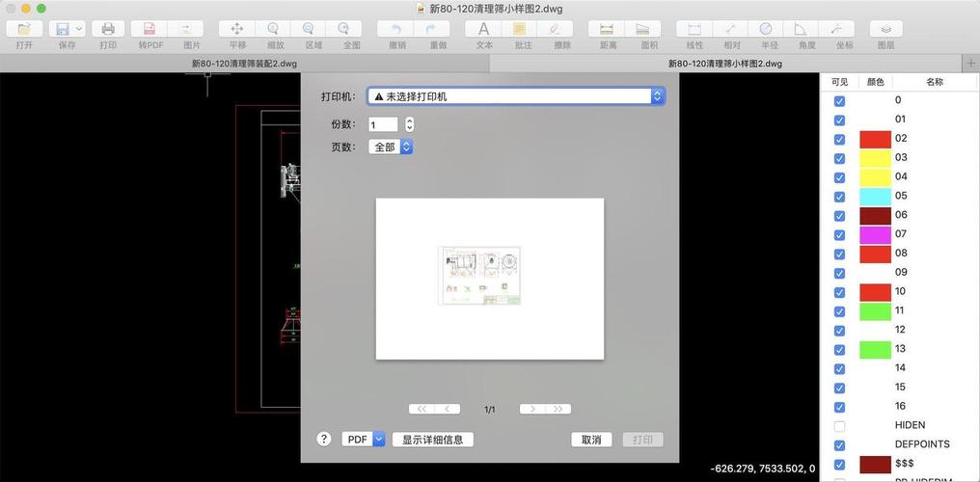Select the 距离 distance measuring tool

pos(607,30)
